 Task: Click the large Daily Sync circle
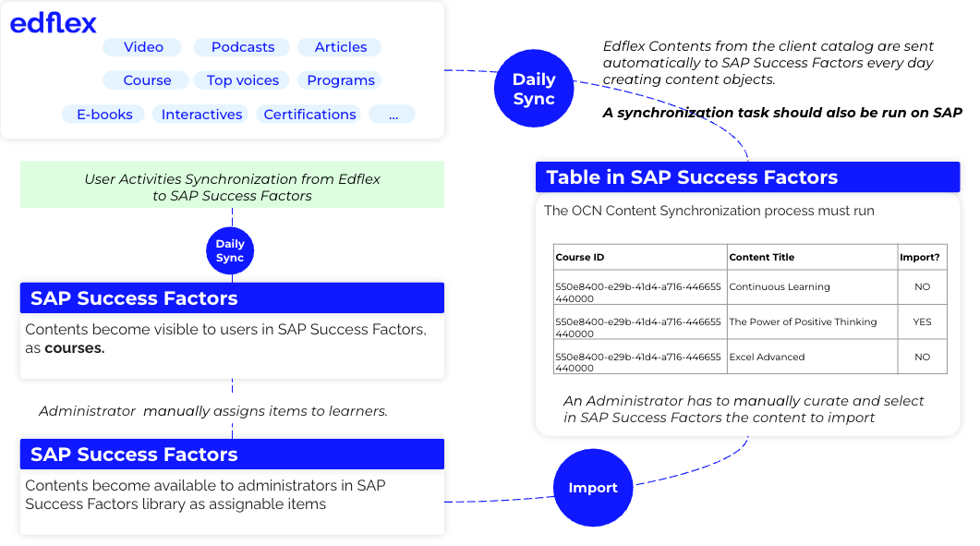coord(534,88)
